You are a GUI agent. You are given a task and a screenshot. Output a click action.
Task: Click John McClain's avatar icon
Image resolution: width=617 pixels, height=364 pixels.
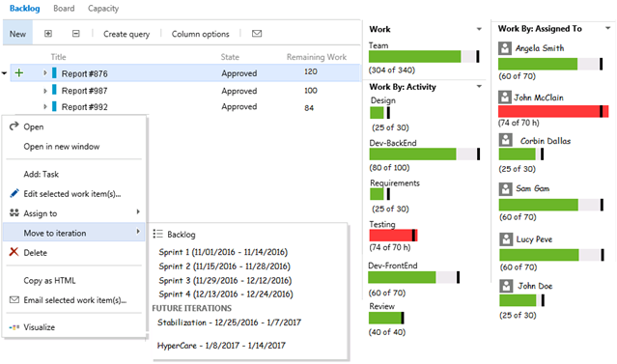click(504, 97)
